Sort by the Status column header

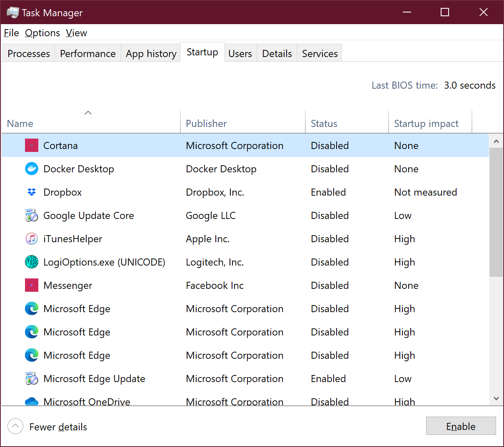(347, 121)
